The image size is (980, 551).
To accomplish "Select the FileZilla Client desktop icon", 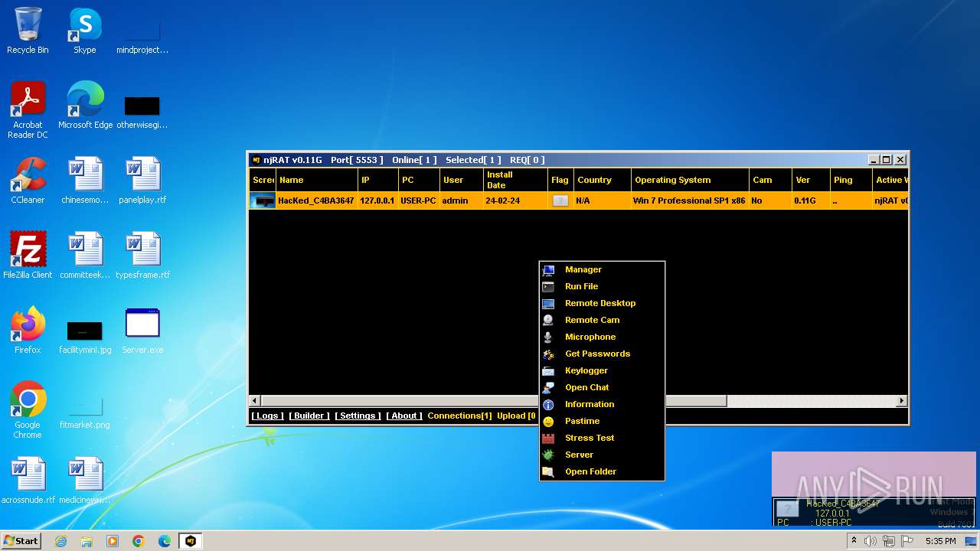I will 28,256.
